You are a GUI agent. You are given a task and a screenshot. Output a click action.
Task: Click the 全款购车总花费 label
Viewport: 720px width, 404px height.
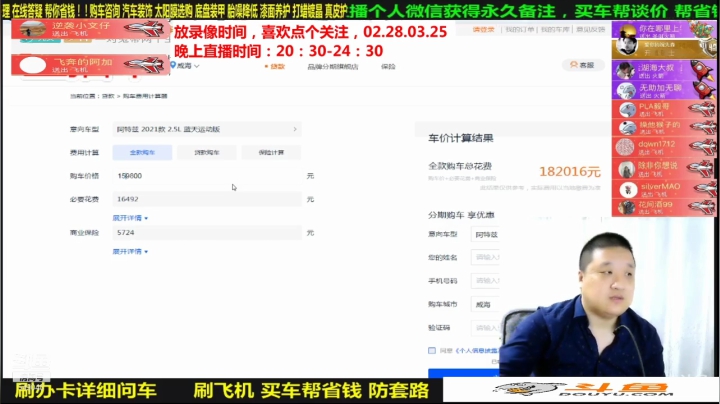[460, 166]
